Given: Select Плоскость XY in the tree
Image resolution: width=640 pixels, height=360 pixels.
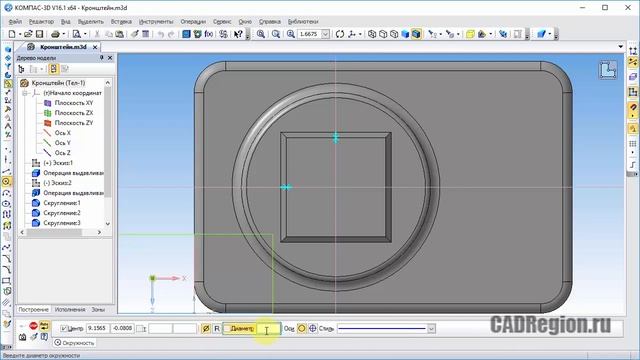Looking at the screenshot, I should pos(74,103).
